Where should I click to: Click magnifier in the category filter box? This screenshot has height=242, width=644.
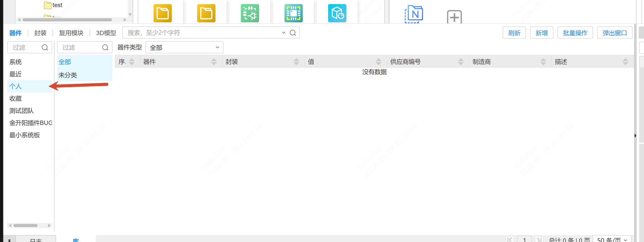(105, 47)
